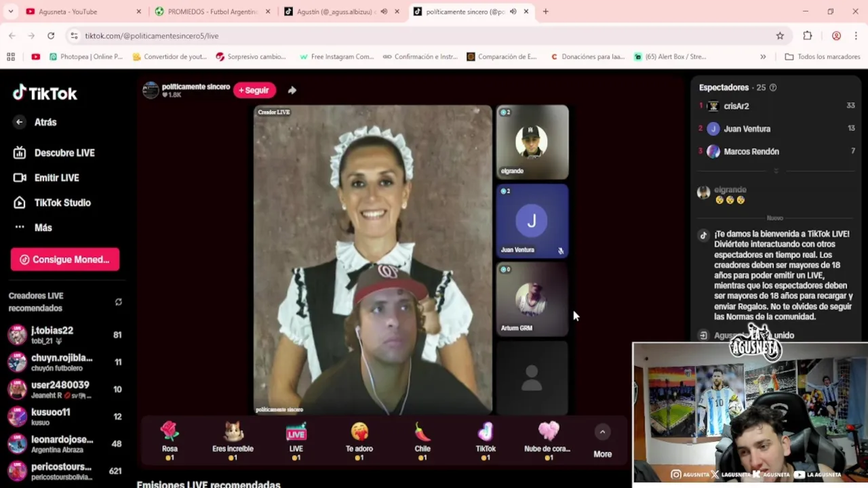Open pericostours recommended live

click(64, 470)
